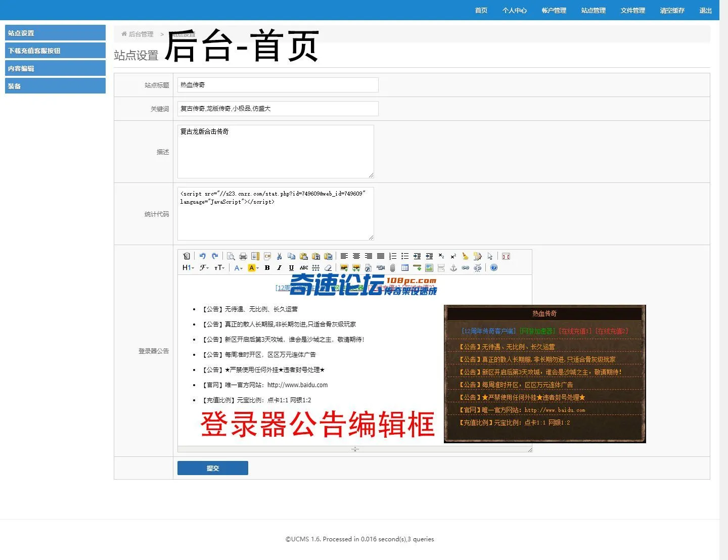Click the 站点标题 input field
The width and height of the screenshot is (728, 560).
(x=278, y=85)
